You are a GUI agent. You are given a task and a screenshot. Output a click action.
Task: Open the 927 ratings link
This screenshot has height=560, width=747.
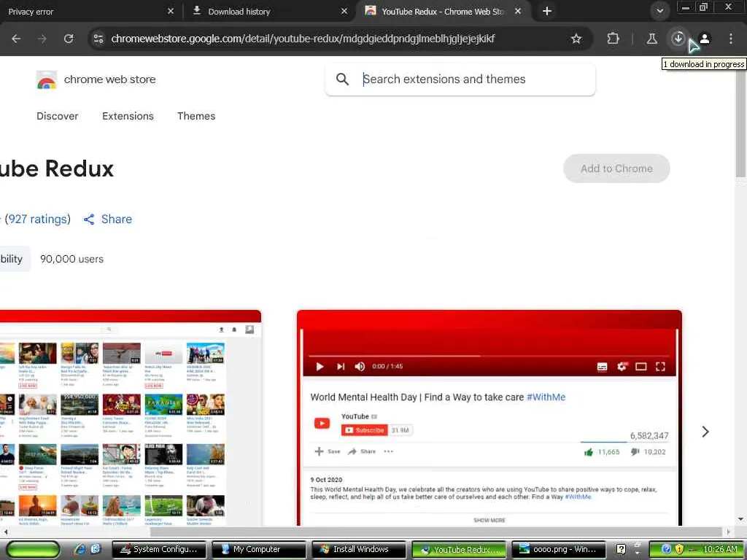click(x=38, y=219)
